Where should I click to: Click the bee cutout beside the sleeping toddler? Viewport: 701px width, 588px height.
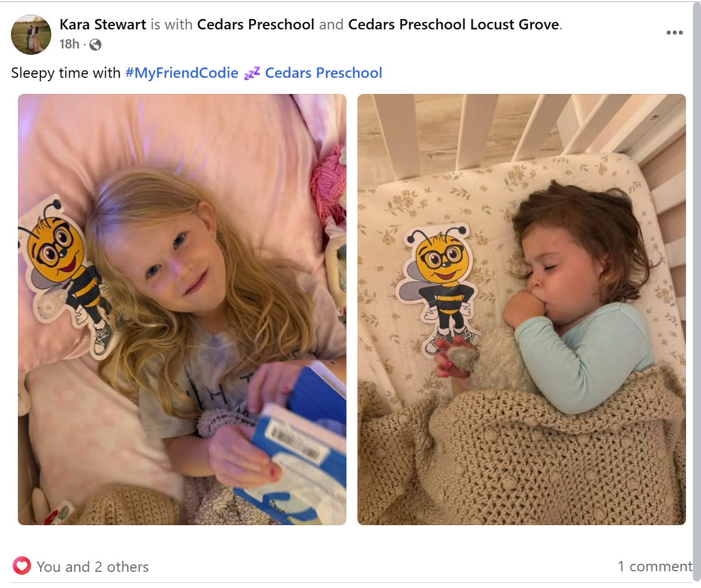pyautogui.click(x=440, y=285)
